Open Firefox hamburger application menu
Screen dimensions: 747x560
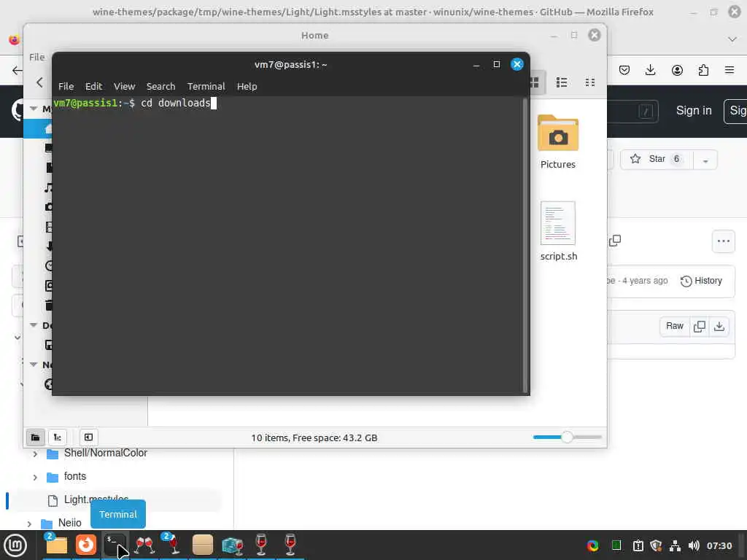(x=729, y=71)
